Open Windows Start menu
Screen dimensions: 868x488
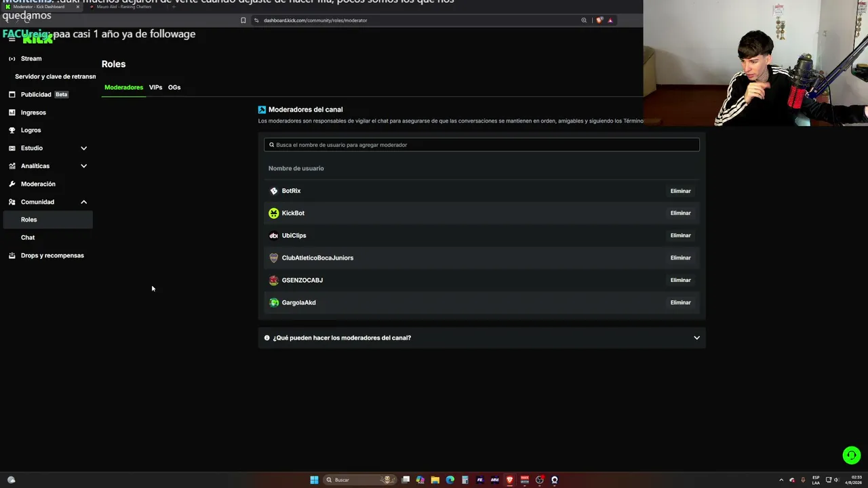coord(314,480)
